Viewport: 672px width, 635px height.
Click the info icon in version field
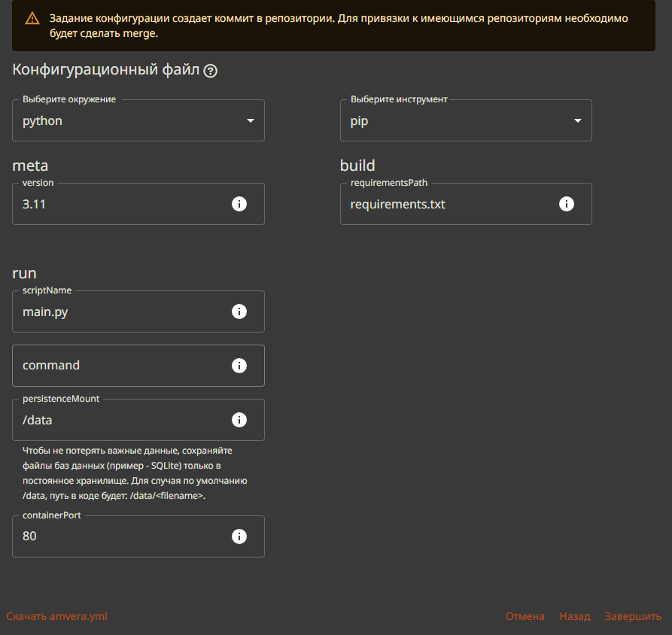(x=239, y=204)
